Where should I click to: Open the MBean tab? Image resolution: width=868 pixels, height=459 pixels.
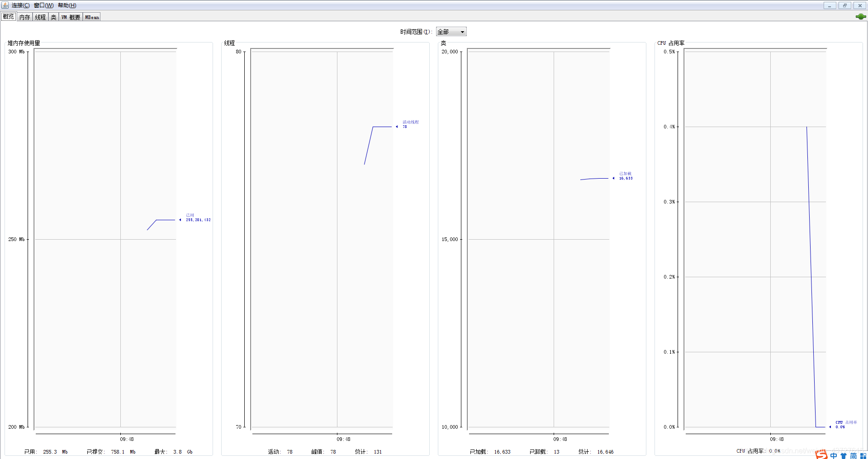(x=92, y=17)
